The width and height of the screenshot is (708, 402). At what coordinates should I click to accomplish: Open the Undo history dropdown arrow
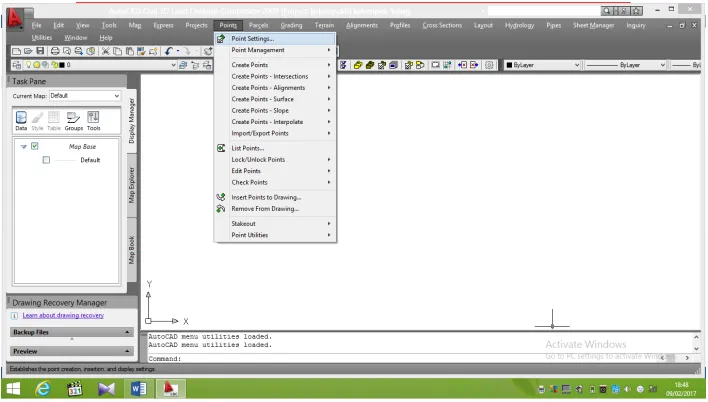click(x=178, y=51)
